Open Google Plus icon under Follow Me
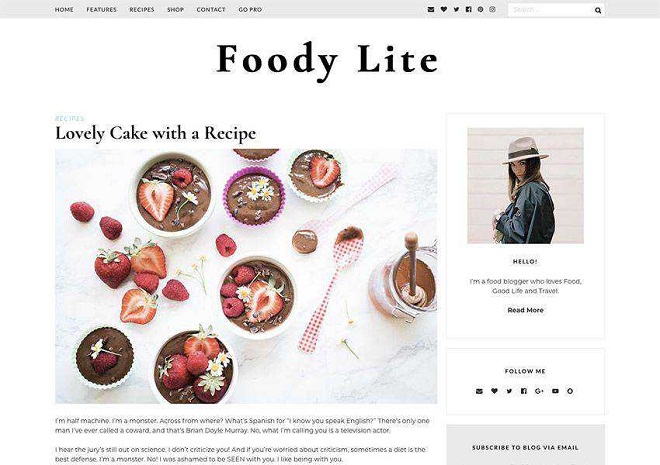660x465 pixels. (x=539, y=391)
